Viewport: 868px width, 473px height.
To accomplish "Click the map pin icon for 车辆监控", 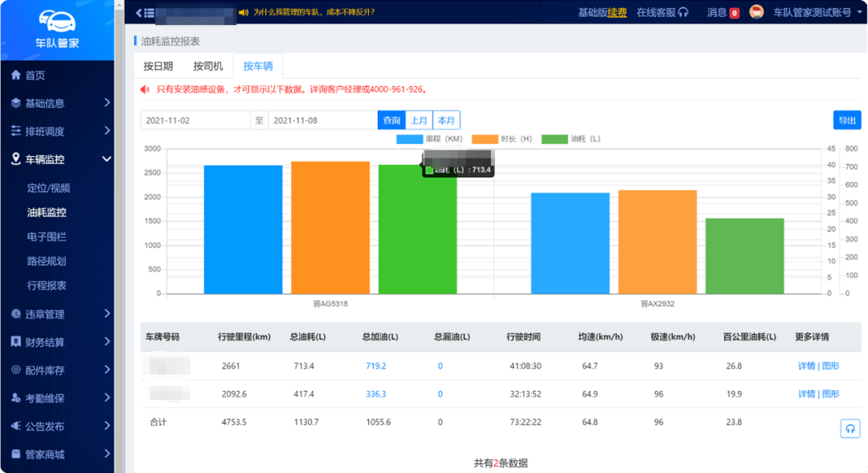I will (x=16, y=159).
